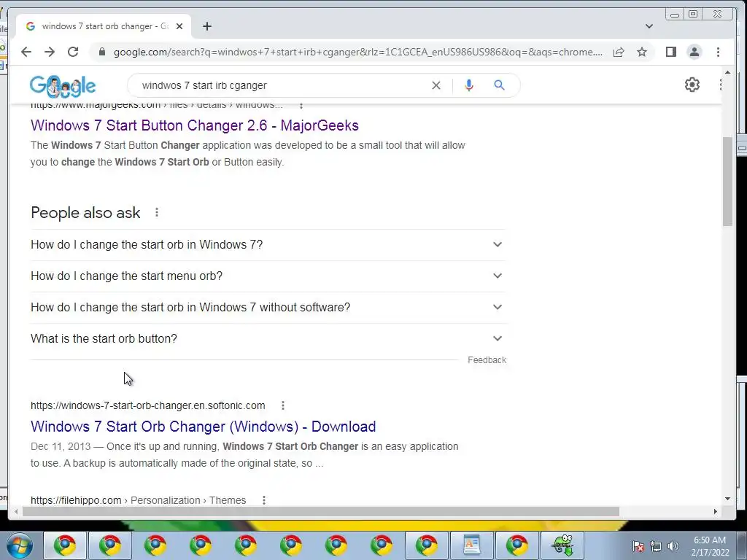Click Feedback under People also ask
The image size is (747, 560).
click(x=487, y=360)
